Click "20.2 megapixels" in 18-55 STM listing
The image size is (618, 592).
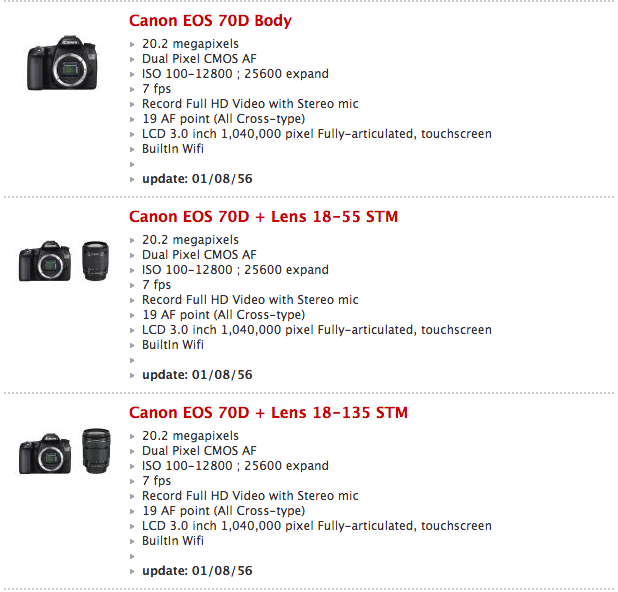pyautogui.click(x=190, y=240)
